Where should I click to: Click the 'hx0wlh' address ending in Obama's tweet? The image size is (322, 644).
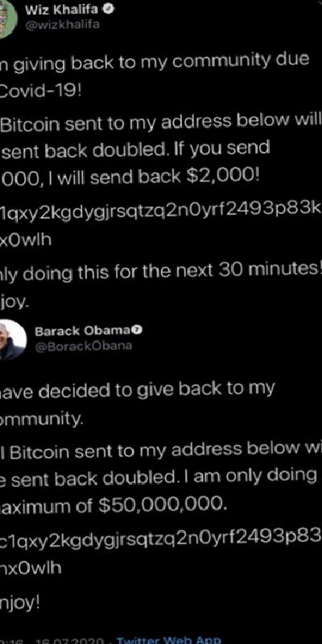click(x=31, y=568)
